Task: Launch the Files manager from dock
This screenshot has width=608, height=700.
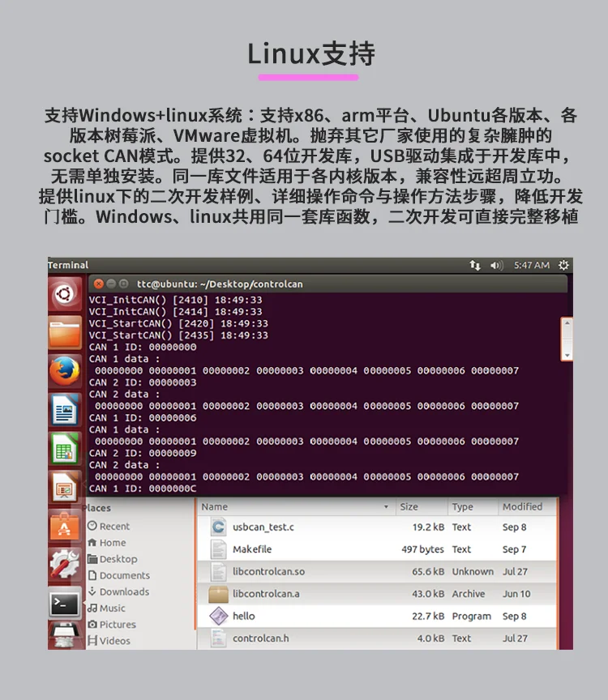Action: pos(65,333)
